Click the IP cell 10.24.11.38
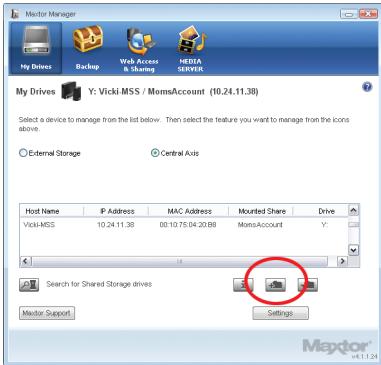 (115, 225)
